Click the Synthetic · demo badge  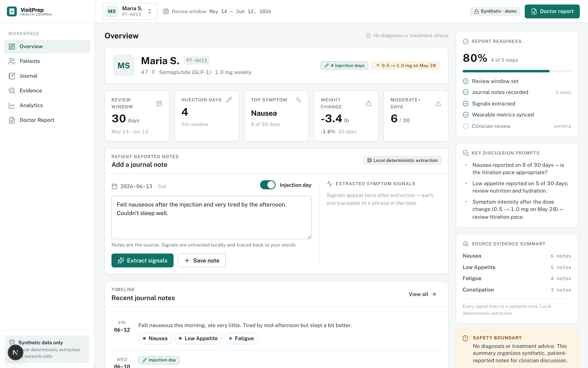496,11
